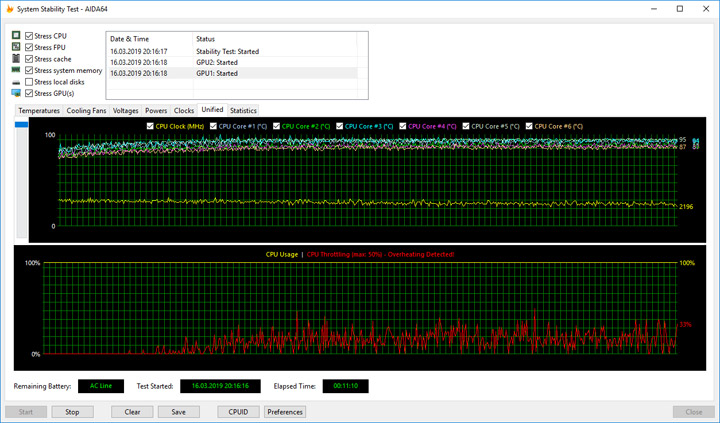720x423 pixels.
Task: Click the local disk drive icon
Action: [x=16, y=82]
